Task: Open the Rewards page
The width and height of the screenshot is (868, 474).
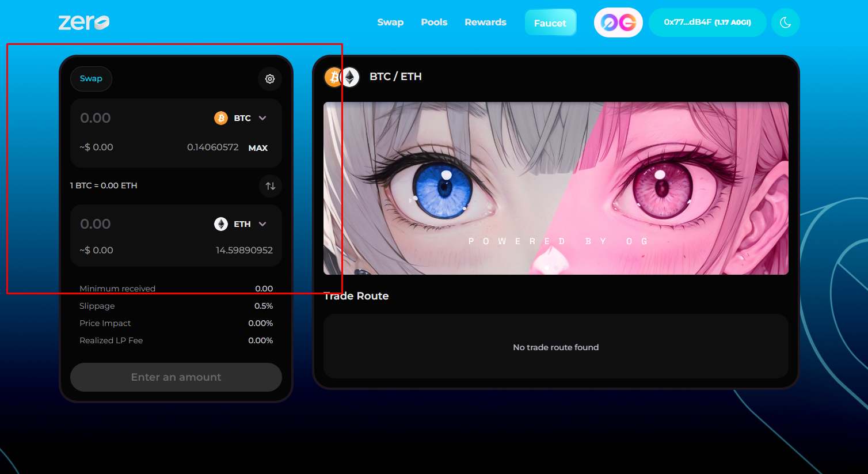Action: [x=485, y=22]
